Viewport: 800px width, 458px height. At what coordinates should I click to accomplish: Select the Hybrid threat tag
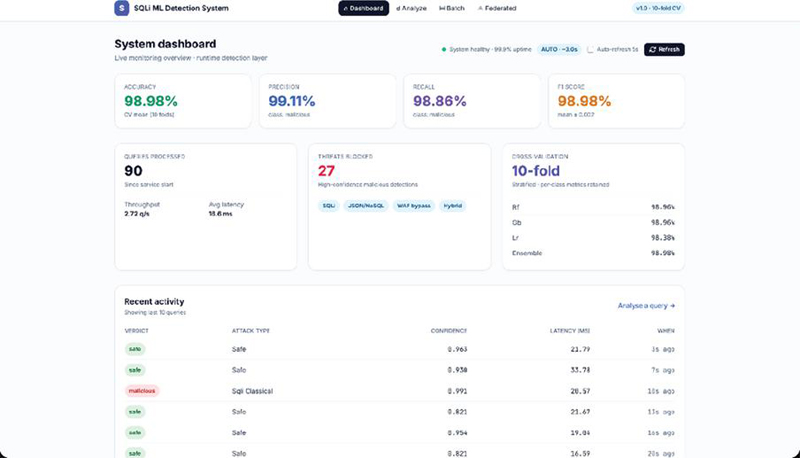453,206
